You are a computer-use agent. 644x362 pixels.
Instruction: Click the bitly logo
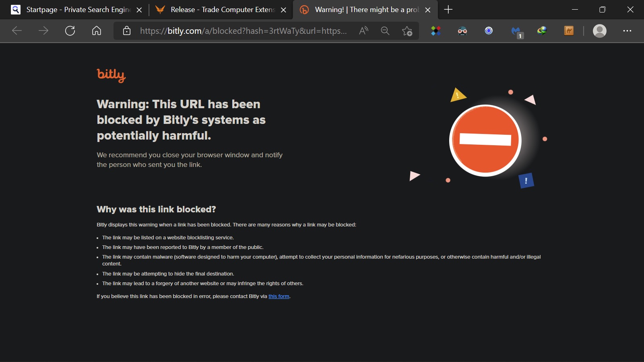[x=111, y=75]
